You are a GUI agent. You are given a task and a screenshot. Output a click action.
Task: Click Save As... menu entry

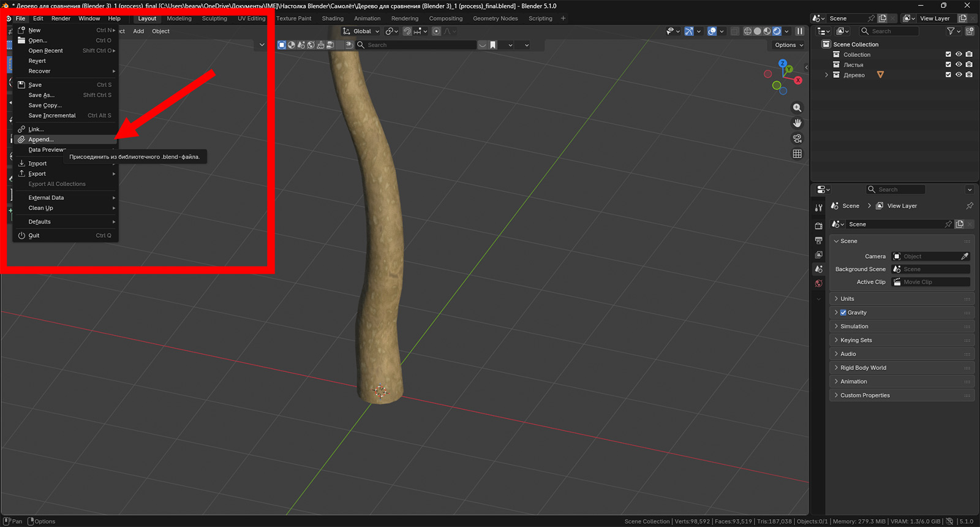point(41,95)
